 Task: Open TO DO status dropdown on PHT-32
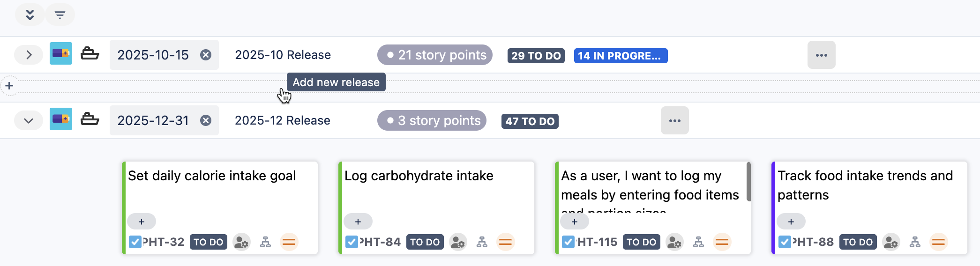(x=208, y=242)
